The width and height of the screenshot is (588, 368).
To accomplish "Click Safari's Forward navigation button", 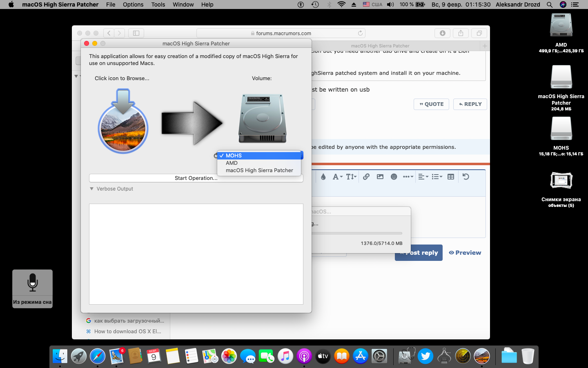I will [119, 33].
